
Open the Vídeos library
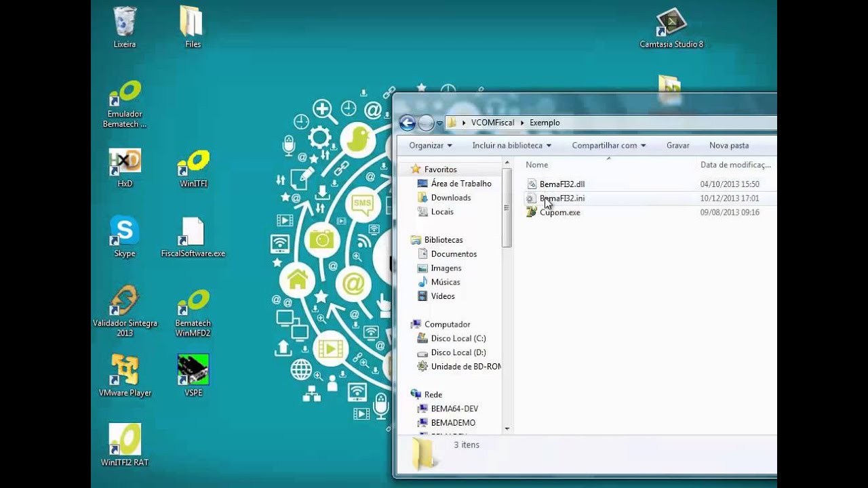(x=443, y=296)
